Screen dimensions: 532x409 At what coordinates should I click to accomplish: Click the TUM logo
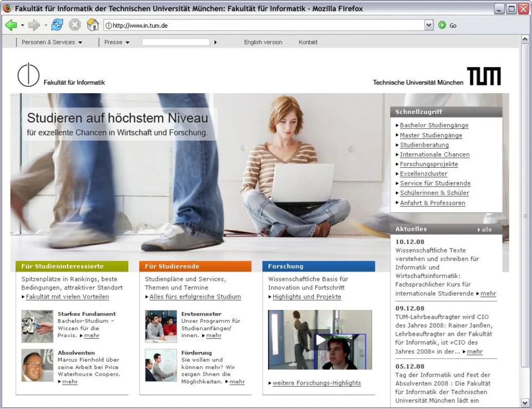click(484, 76)
